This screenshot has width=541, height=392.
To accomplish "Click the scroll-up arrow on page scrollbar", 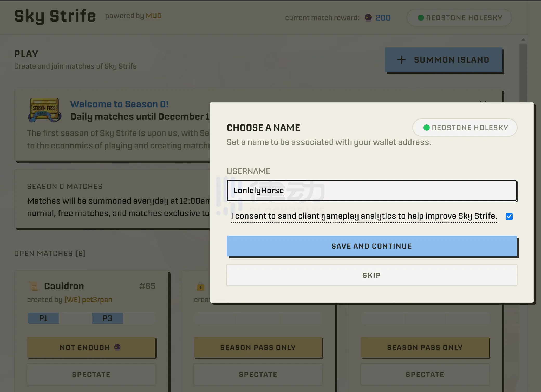I will tap(523, 40).
